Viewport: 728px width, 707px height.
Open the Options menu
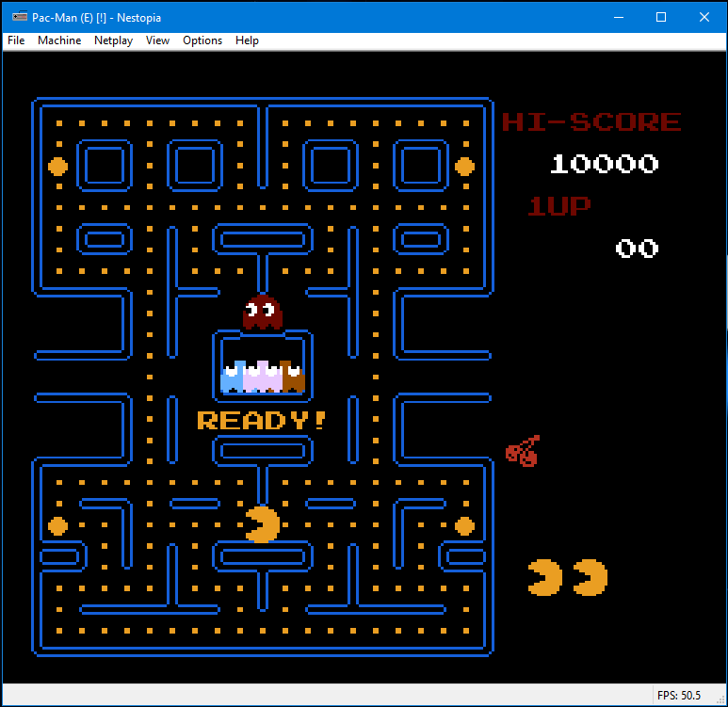202,40
